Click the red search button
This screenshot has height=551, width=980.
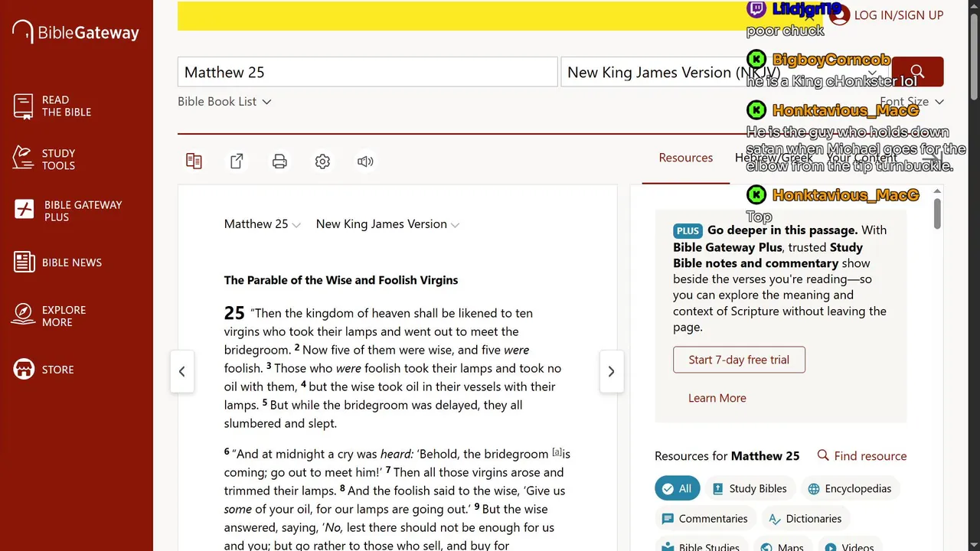coord(917,72)
